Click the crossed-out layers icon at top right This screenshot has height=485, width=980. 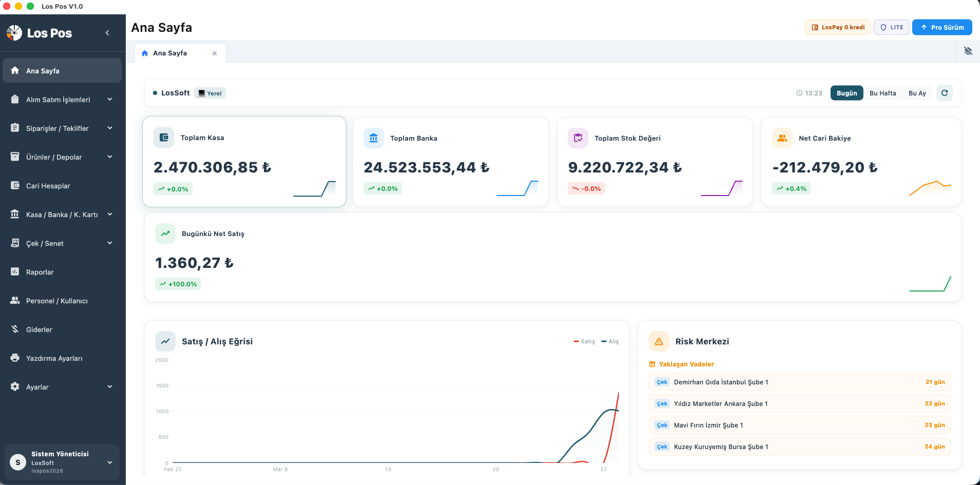[968, 51]
